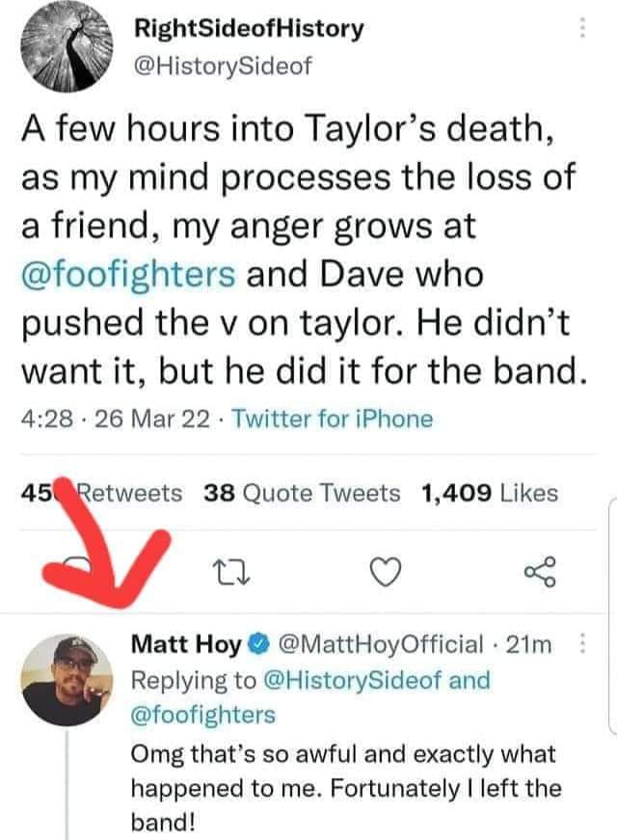This screenshot has width=617, height=840.
Task: Click the Matt Hoy display name
Action: 185,643
